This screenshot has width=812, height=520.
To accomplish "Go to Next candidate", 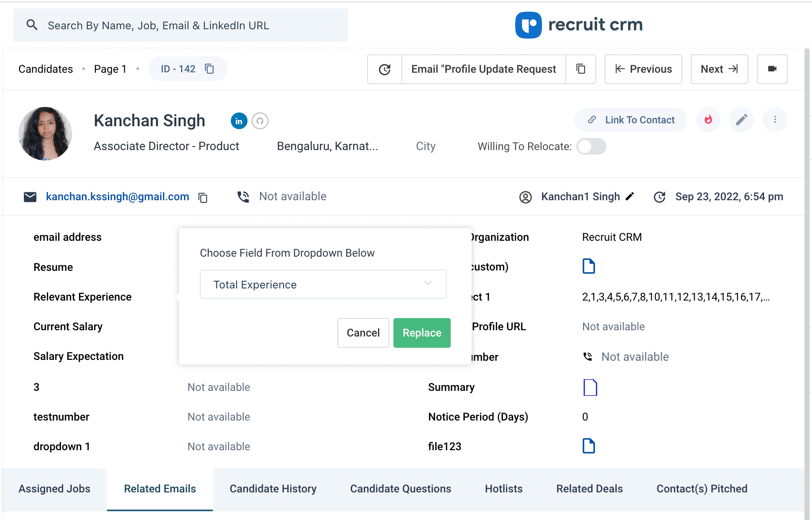I will point(720,69).
